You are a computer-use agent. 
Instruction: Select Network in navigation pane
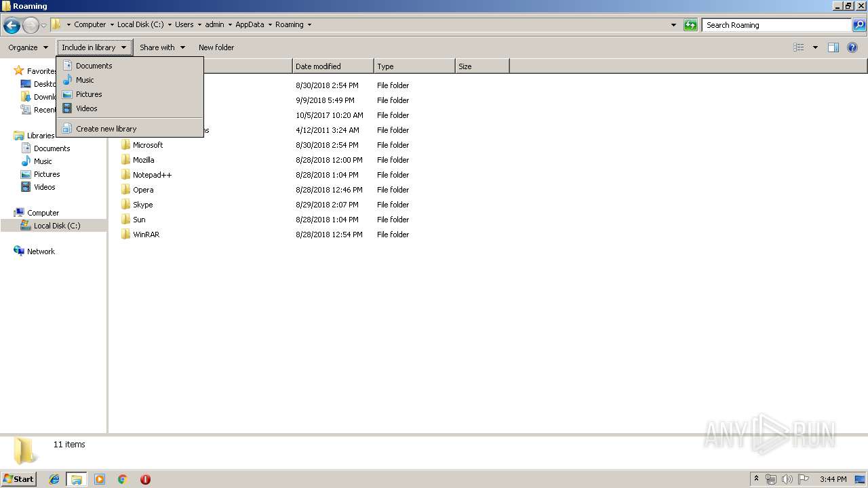pyautogui.click(x=41, y=251)
